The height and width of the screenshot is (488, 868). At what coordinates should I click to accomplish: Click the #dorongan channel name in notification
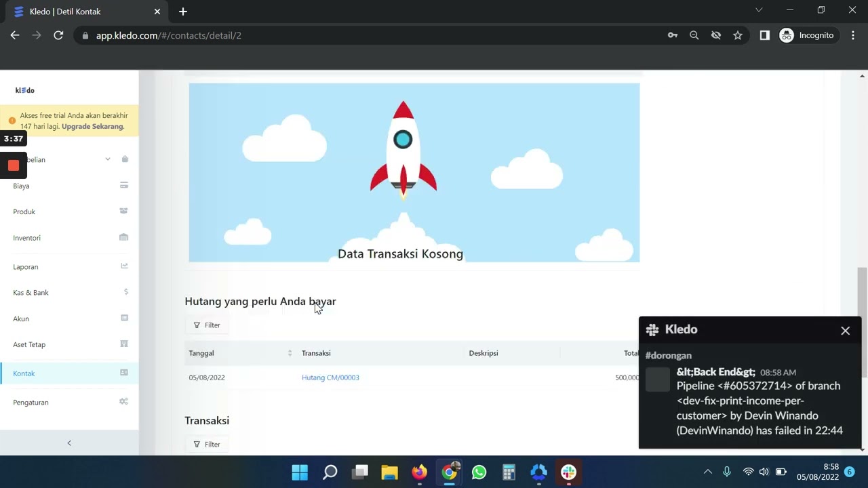(x=669, y=355)
